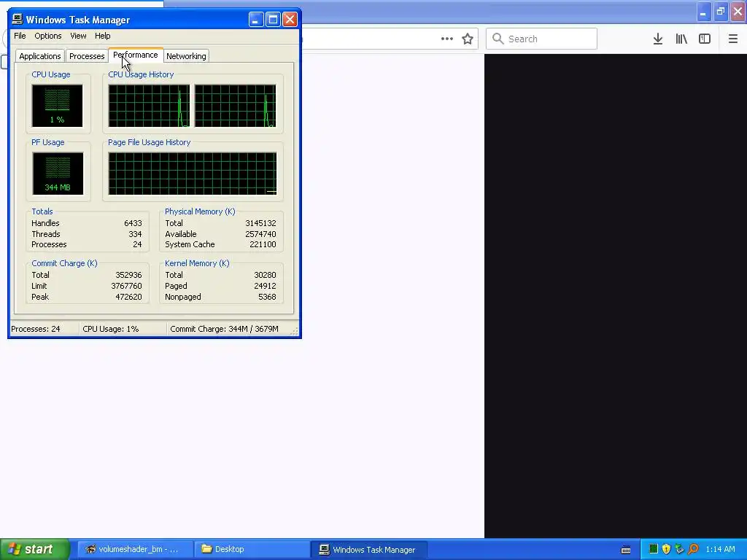Viewport: 747px width, 560px height.
Task: Open the View menu in Task Manager
Action: (78, 36)
